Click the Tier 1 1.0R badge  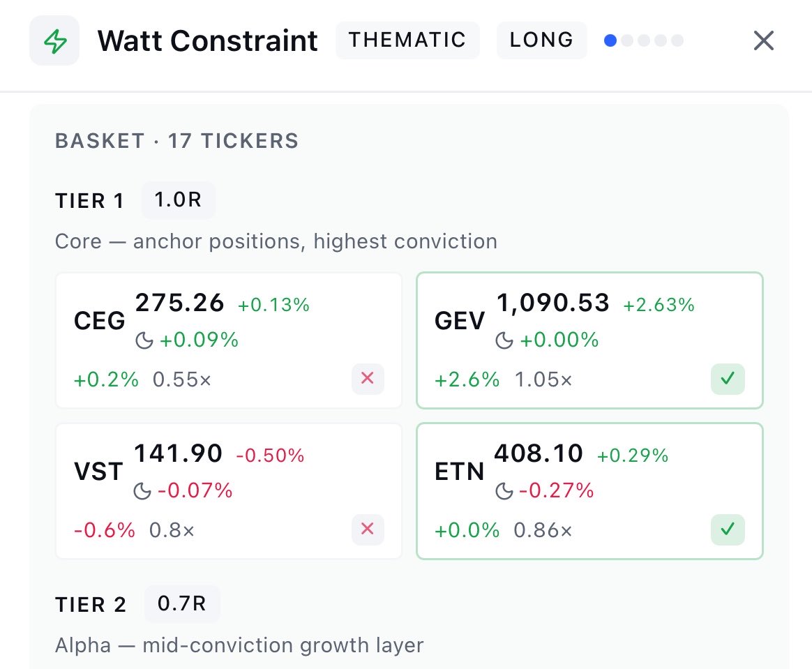[x=178, y=200]
